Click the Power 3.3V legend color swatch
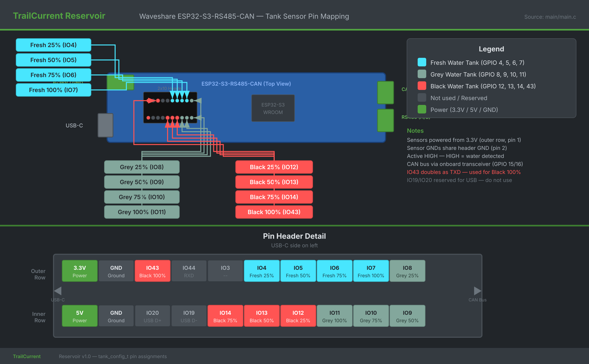This screenshot has height=364, width=589. click(422, 109)
